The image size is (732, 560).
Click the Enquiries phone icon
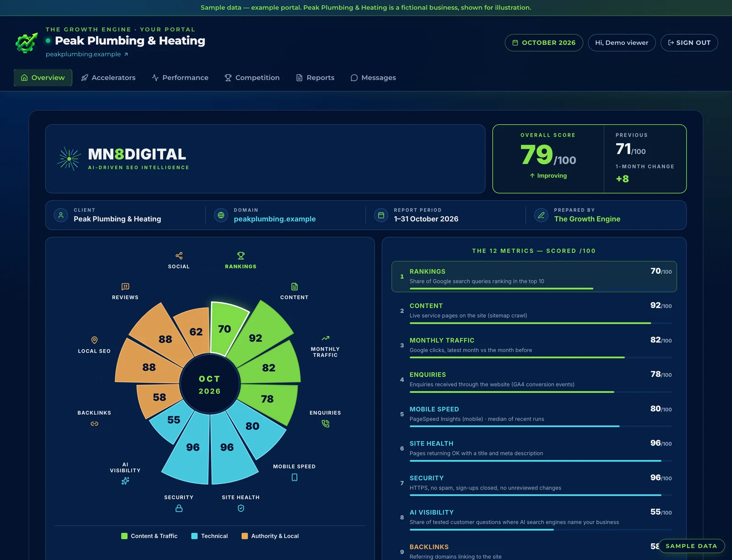pos(325,424)
